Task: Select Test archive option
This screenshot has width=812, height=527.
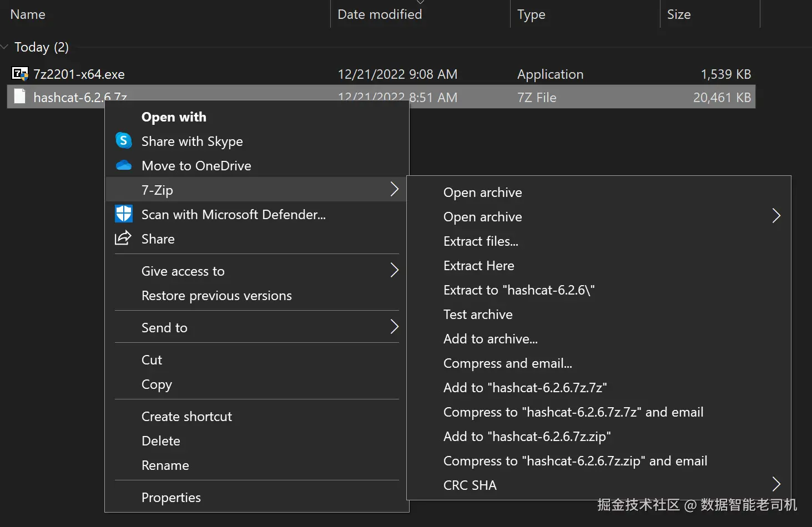Action: coord(478,315)
